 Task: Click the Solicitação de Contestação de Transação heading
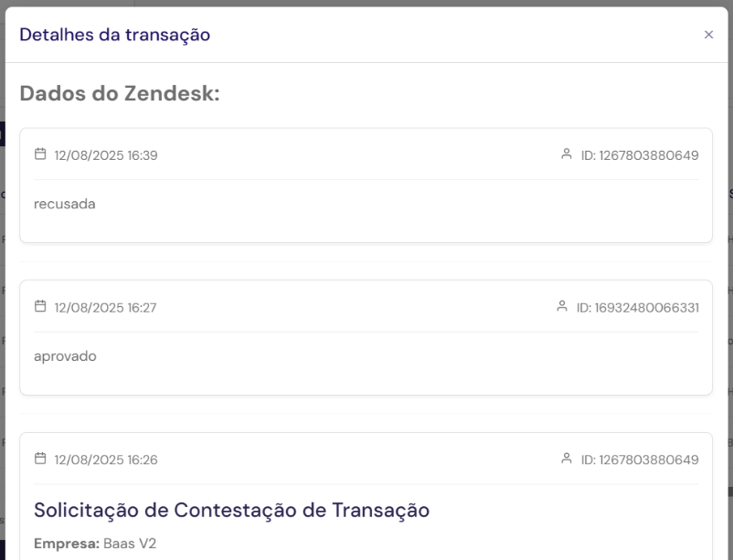click(231, 510)
